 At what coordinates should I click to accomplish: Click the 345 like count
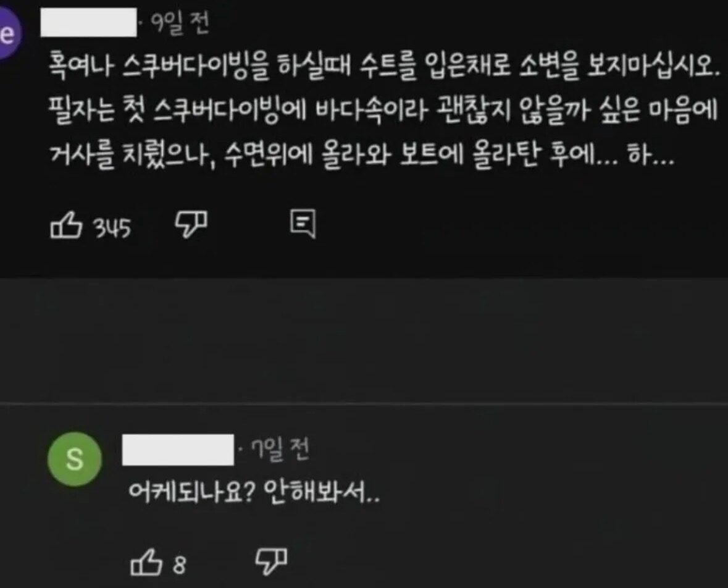tap(112, 228)
